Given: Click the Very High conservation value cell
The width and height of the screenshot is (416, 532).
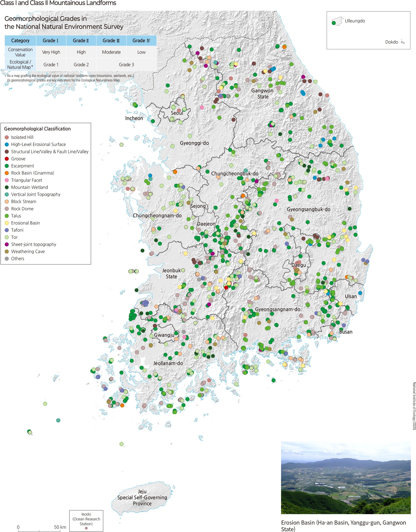Looking at the screenshot, I should pyautogui.click(x=51, y=52).
